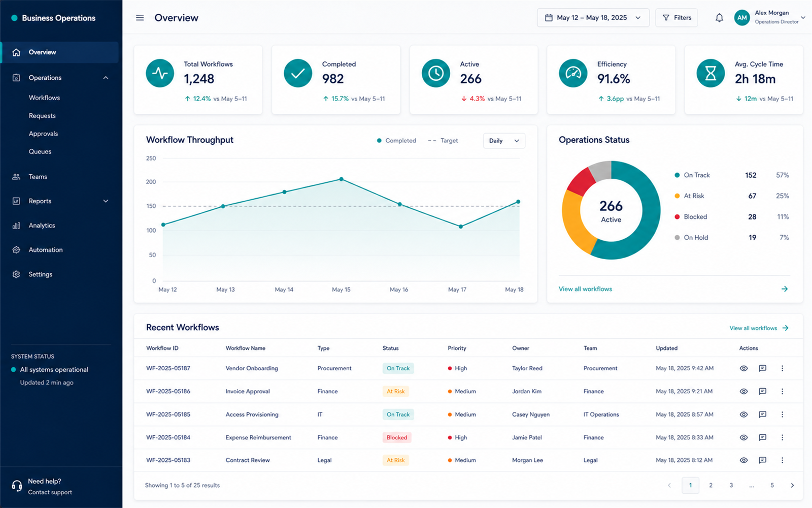Viewport: 812px width, 508px height.
Task: View WF-2025-05185 via eye icon
Action: click(743, 415)
